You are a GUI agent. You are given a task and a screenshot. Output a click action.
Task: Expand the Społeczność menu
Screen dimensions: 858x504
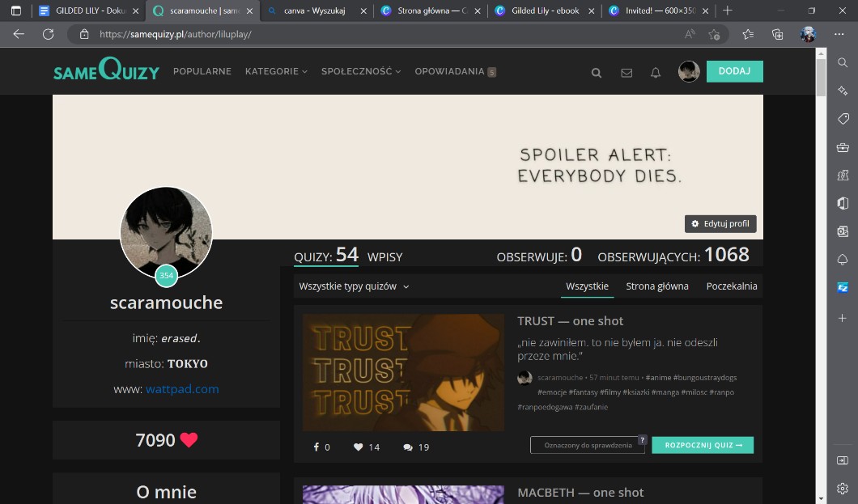click(x=361, y=71)
